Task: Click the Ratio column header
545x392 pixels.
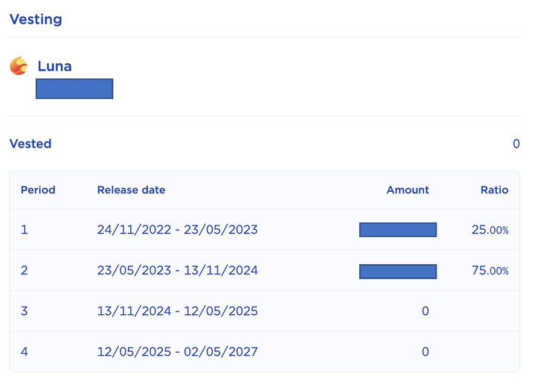Action: pos(494,190)
